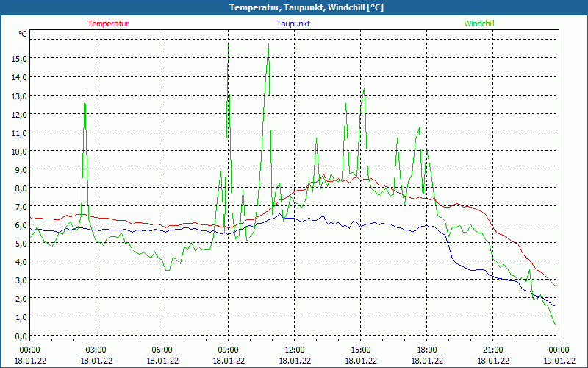This screenshot has width=588, height=368.
Task: Click the '10,0' y-axis value
Action: click(19, 152)
